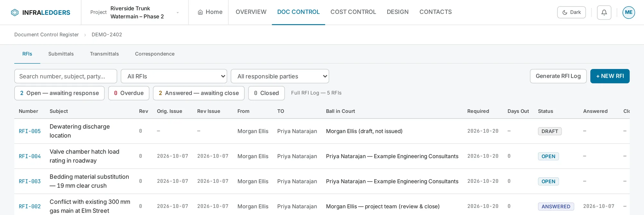644x215 pixels.
Task: Toggle Dark mode
Action: [572, 13]
